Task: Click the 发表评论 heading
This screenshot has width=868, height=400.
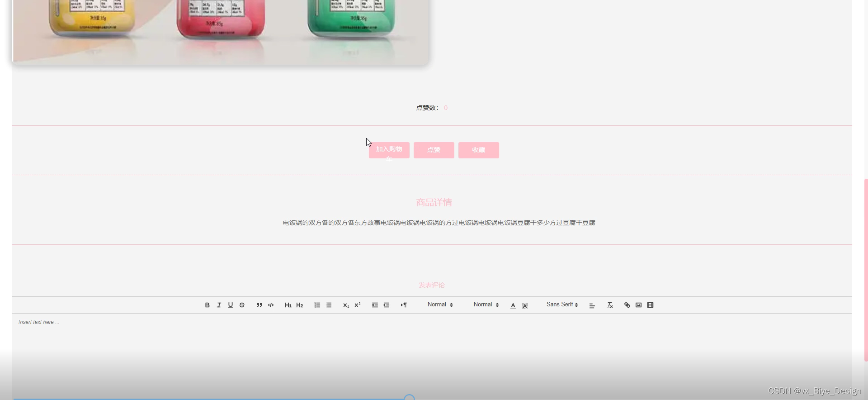Action: [432, 285]
